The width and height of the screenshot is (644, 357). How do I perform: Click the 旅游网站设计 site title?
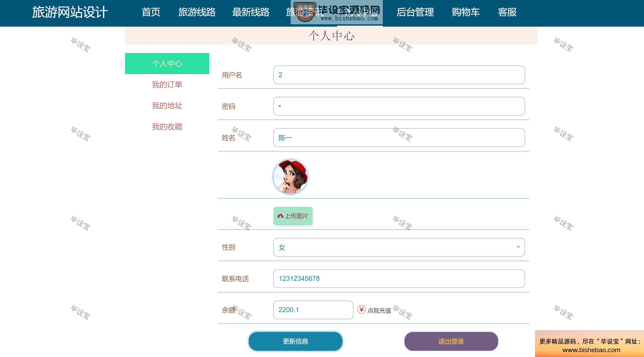[70, 12]
